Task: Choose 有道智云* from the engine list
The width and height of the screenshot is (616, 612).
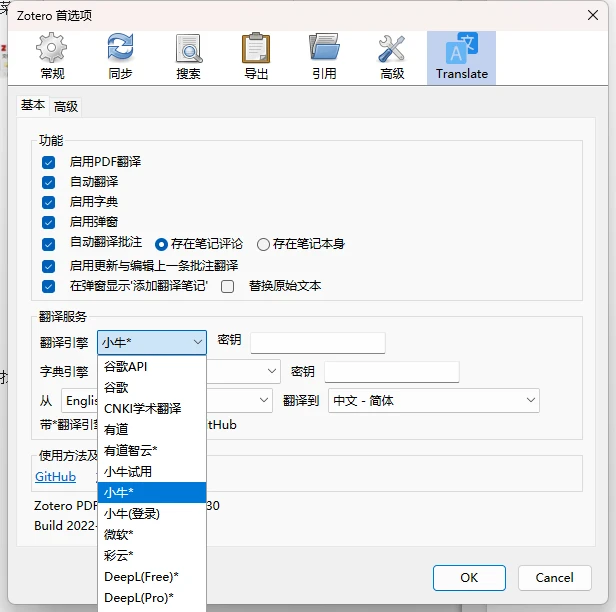Action: [152, 451]
